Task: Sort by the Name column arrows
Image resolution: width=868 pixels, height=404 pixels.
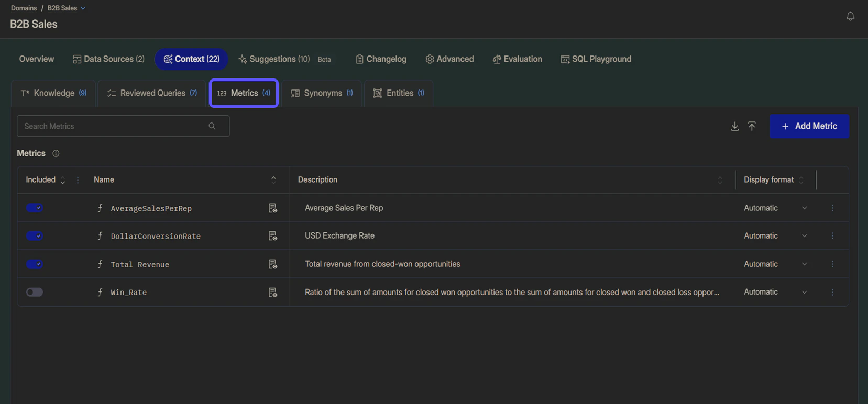Action: tap(273, 180)
